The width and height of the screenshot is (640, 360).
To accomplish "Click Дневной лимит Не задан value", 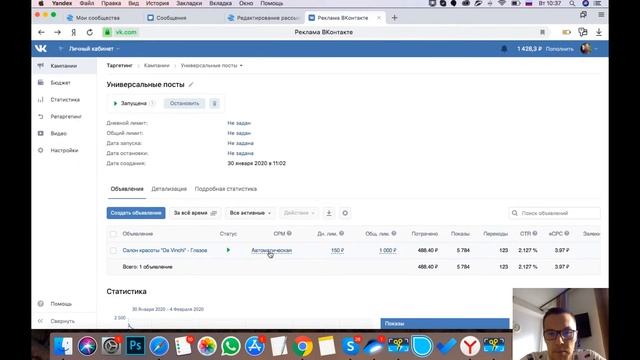I will tap(239, 123).
